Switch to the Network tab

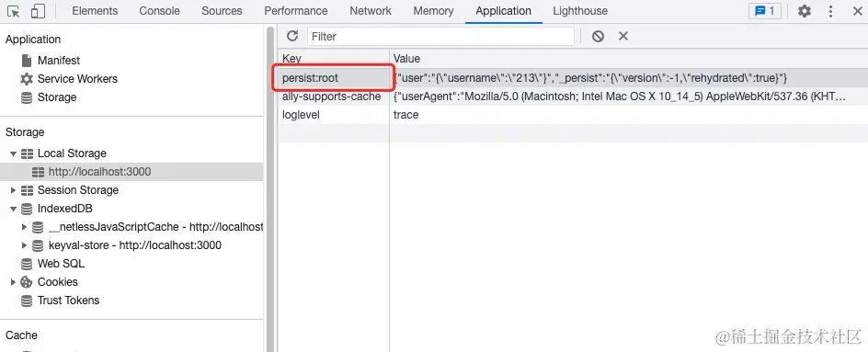(371, 11)
